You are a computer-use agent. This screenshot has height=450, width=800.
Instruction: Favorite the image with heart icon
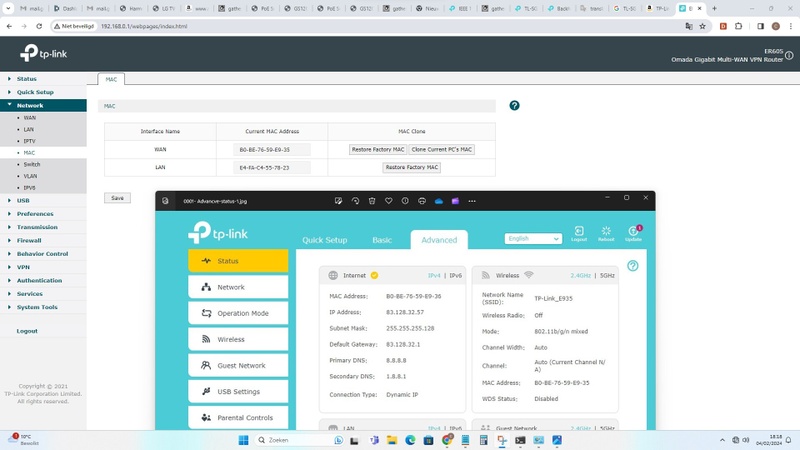click(x=388, y=201)
